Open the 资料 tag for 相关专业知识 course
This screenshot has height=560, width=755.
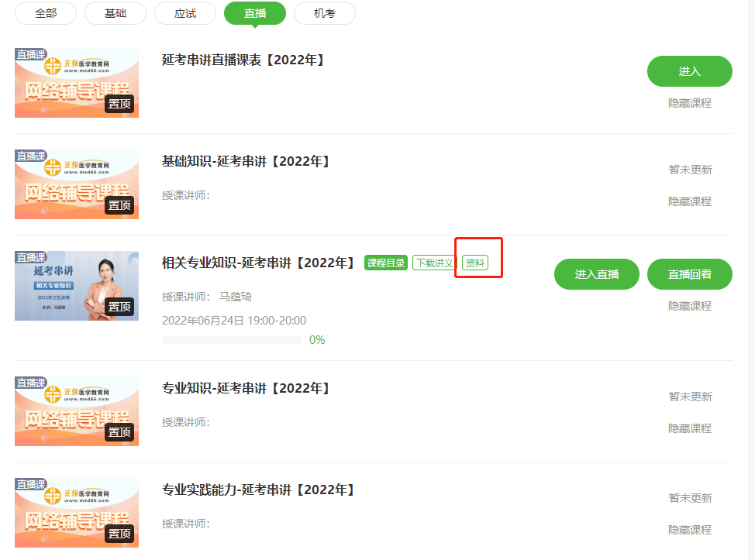pos(474,263)
